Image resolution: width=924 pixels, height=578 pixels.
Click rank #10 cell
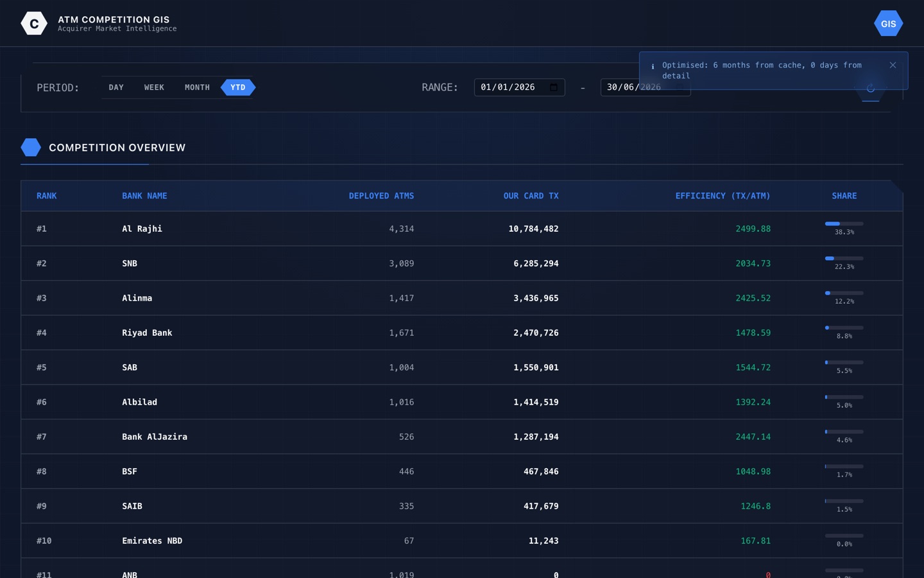click(x=44, y=541)
